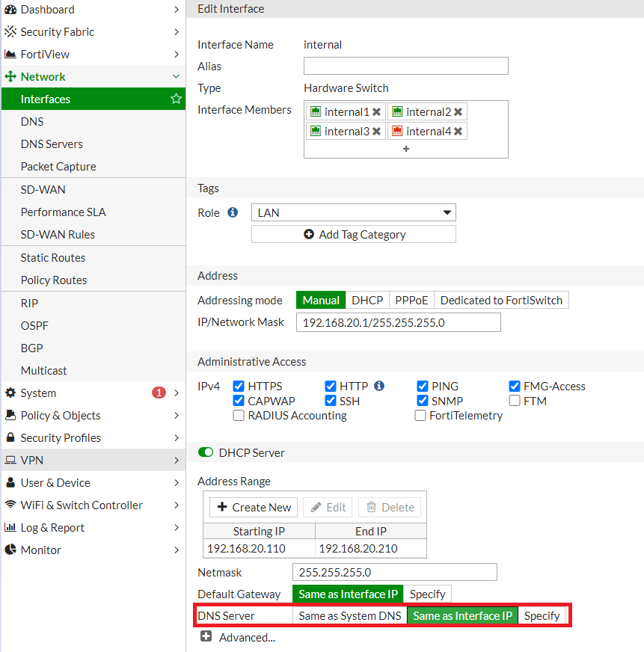Click the favorite star next to Interfaces
Screen dimensions: 644x652
176,99
